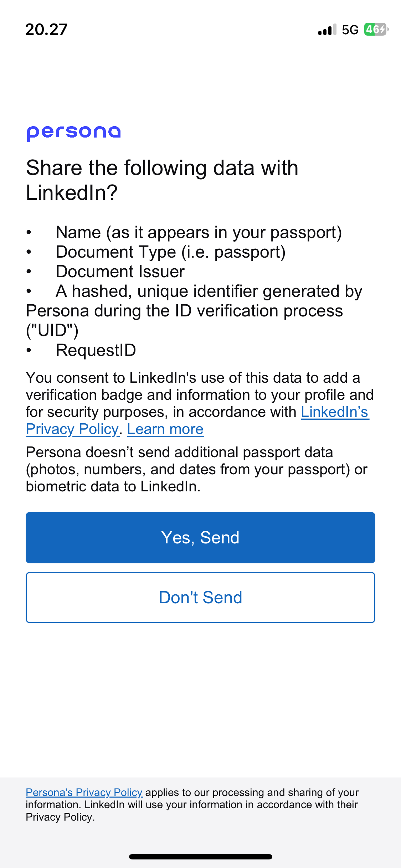
Task: Open the LinkedIn's Privacy Policy link
Action: click(x=334, y=412)
